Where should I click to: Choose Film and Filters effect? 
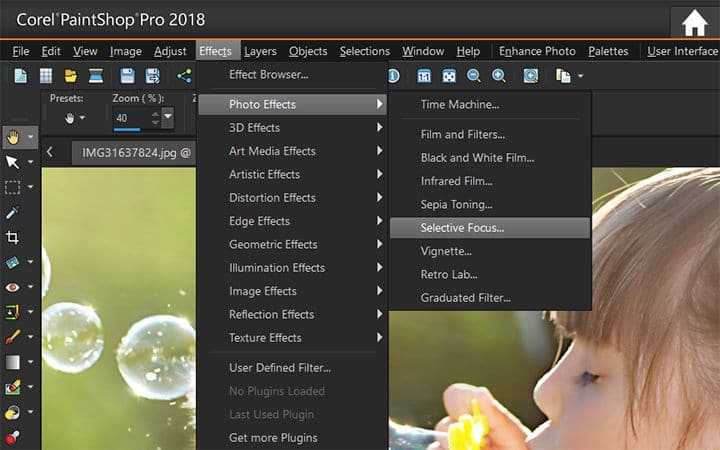pyautogui.click(x=490, y=135)
